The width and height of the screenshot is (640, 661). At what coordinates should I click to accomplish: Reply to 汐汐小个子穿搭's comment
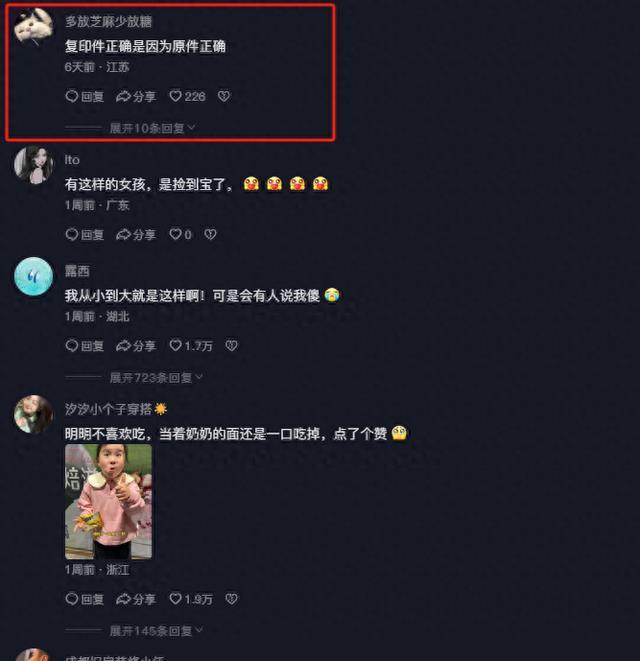coord(85,599)
